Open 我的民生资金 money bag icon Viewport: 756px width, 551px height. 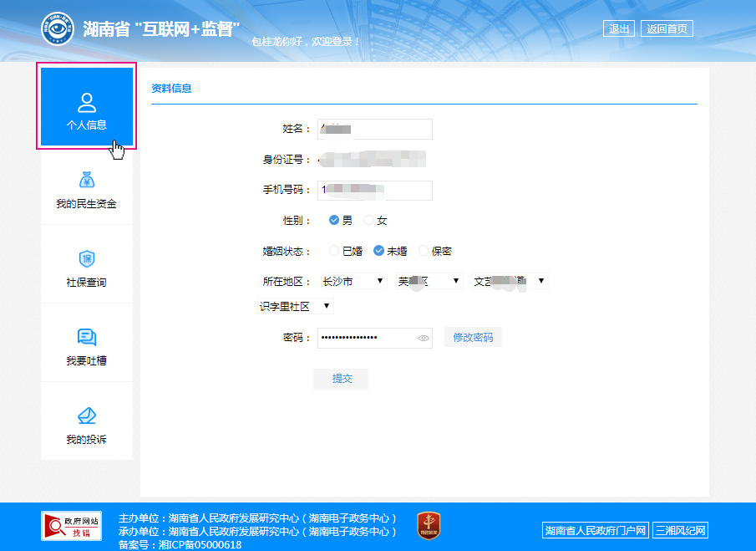87,180
